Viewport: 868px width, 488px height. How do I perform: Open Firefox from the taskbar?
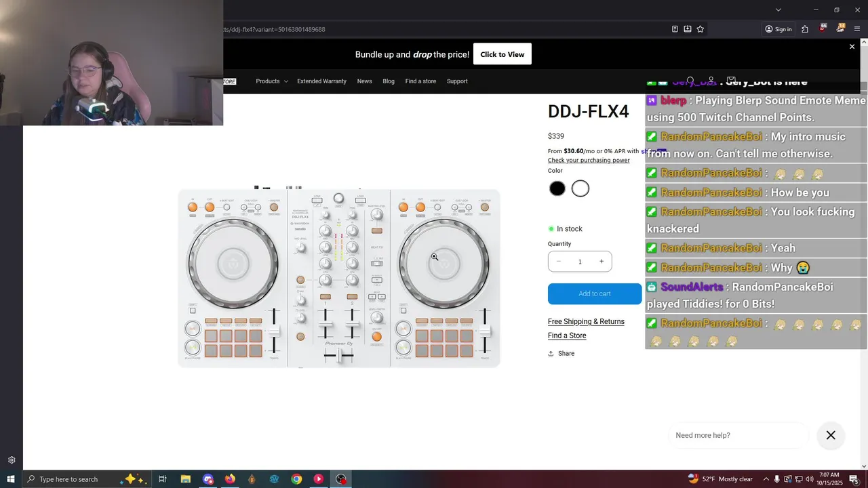click(x=230, y=479)
